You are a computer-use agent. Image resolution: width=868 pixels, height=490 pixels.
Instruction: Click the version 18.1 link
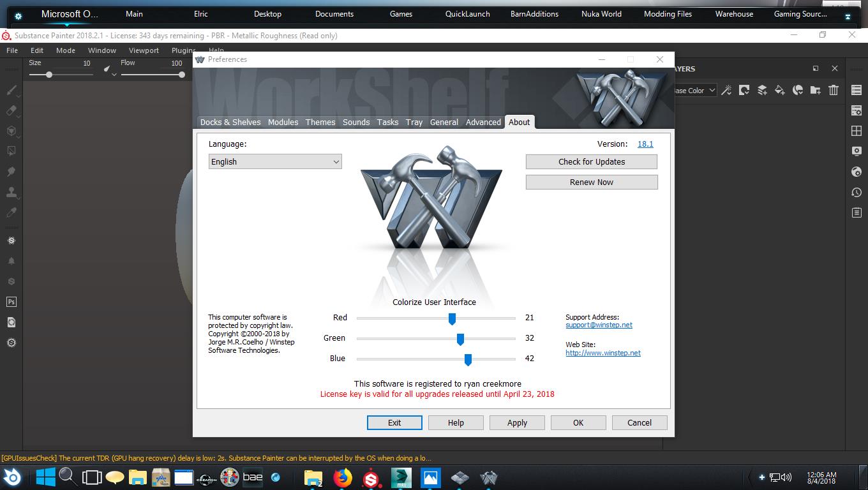pos(645,144)
